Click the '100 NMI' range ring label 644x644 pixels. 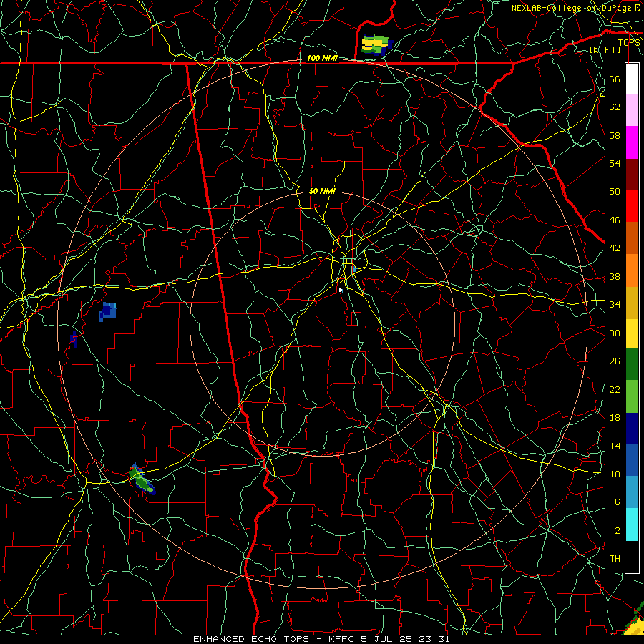pos(322,59)
